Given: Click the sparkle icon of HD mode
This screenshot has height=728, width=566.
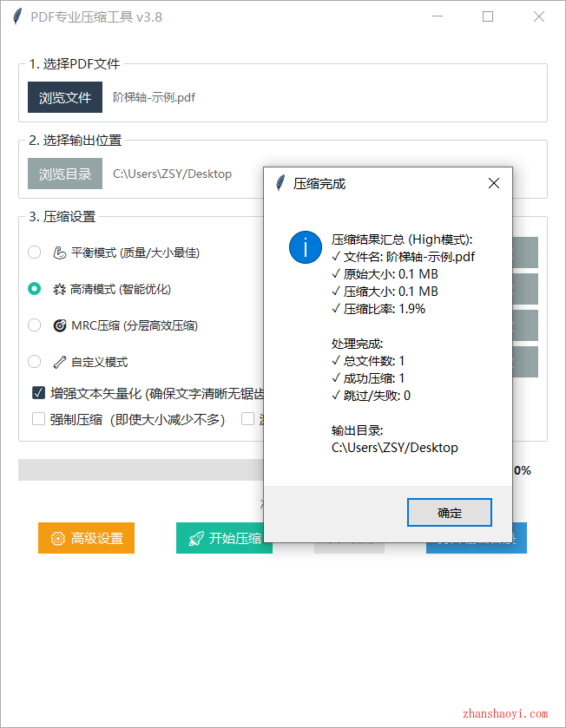Looking at the screenshot, I should tap(59, 289).
